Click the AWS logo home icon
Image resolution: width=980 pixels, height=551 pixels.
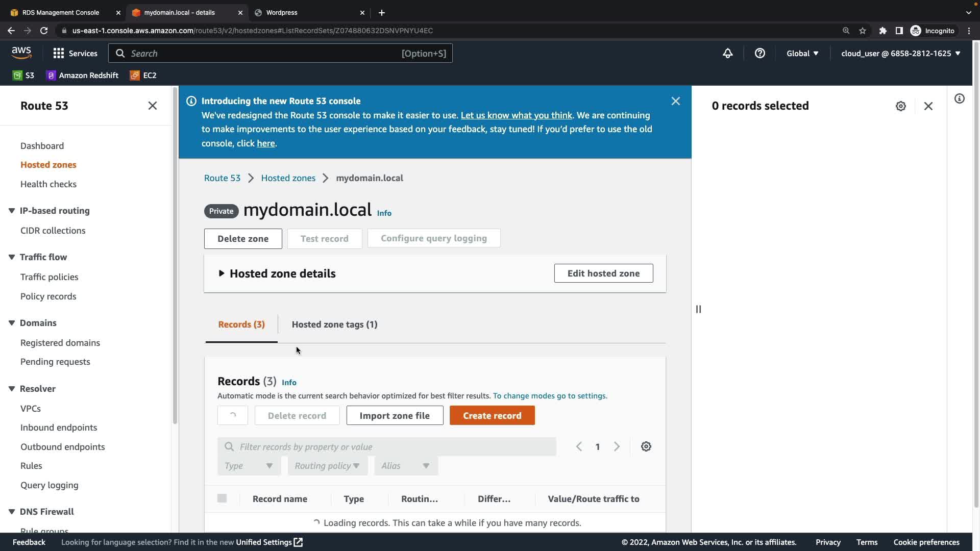21,53
